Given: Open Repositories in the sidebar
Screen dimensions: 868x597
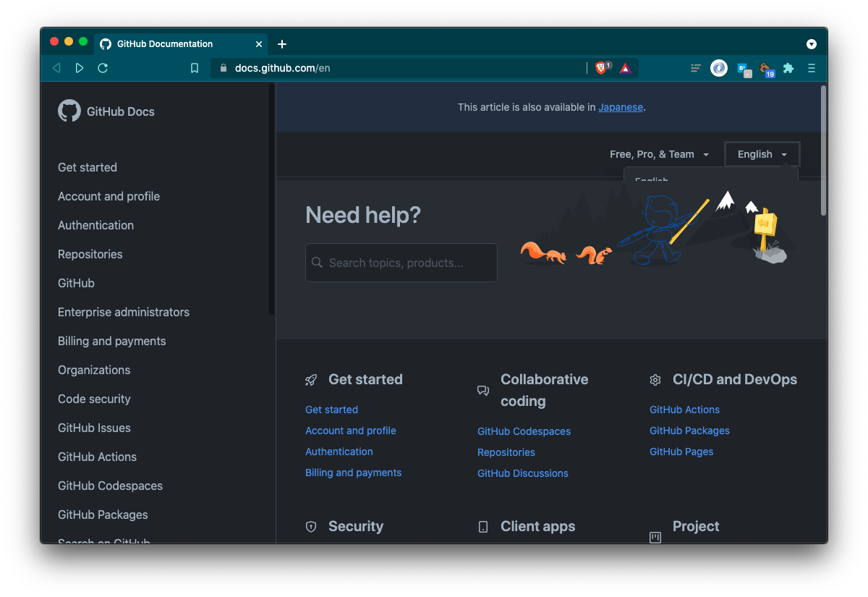Looking at the screenshot, I should (x=90, y=254).
